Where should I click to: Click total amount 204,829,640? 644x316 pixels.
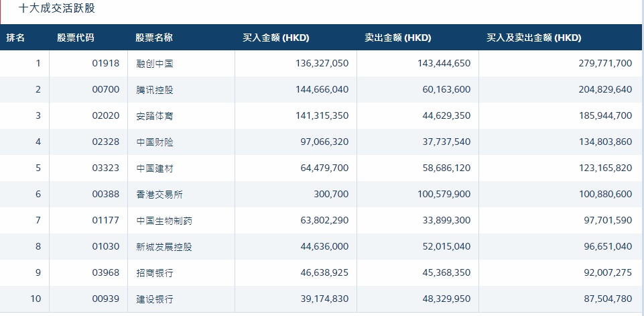(x=605, y=89)
